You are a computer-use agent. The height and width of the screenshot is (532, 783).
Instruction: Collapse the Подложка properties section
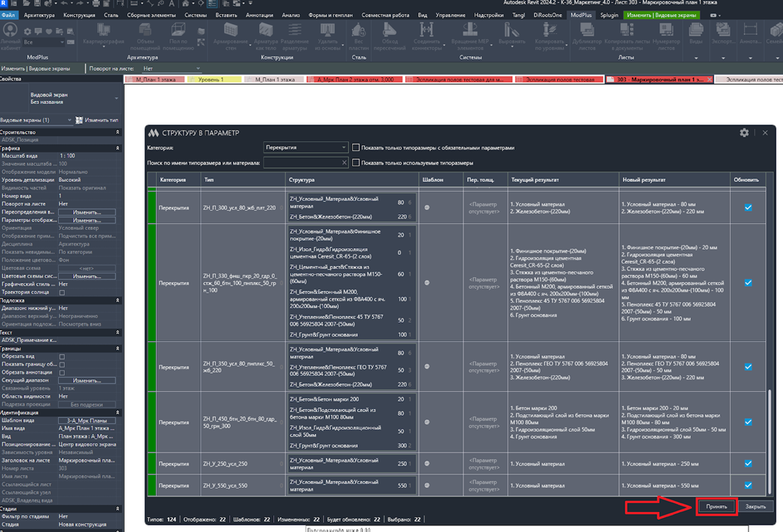tap(117, 300)
